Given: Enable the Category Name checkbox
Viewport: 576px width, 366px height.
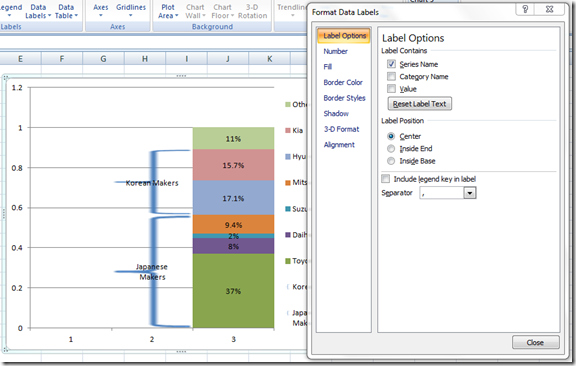Looking at the screenshot, I should click(391, 76).
